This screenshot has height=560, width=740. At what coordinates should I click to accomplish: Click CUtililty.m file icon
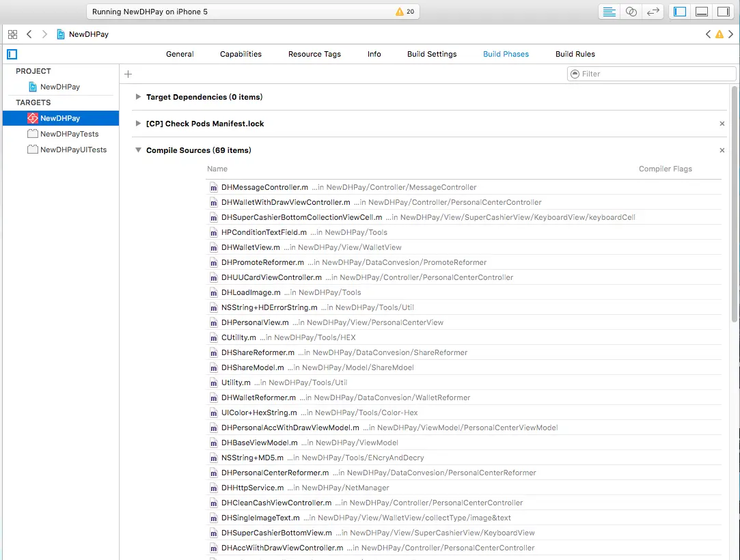pyautogui.click(x=213, y=338)
